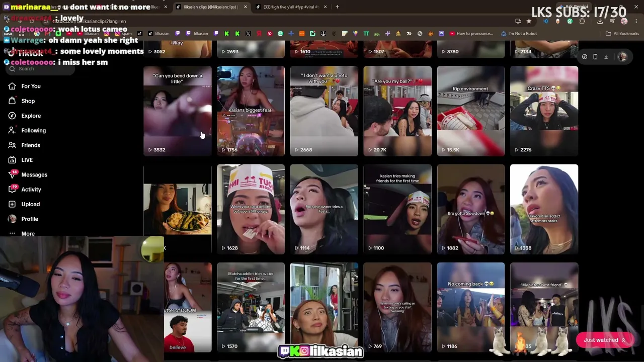Select the Explore compass icon

tap(12, 116)
